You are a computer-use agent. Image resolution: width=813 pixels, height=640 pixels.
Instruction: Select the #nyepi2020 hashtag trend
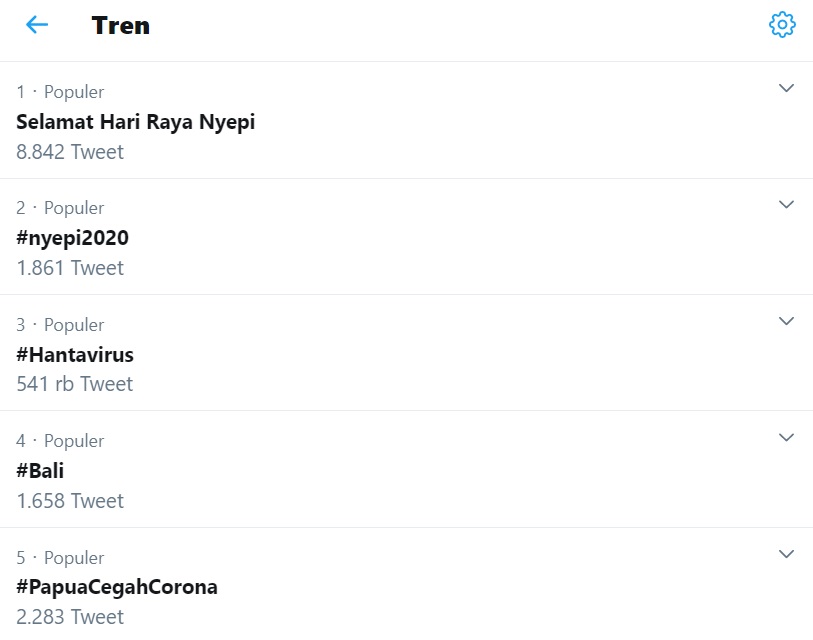[72, 239]
